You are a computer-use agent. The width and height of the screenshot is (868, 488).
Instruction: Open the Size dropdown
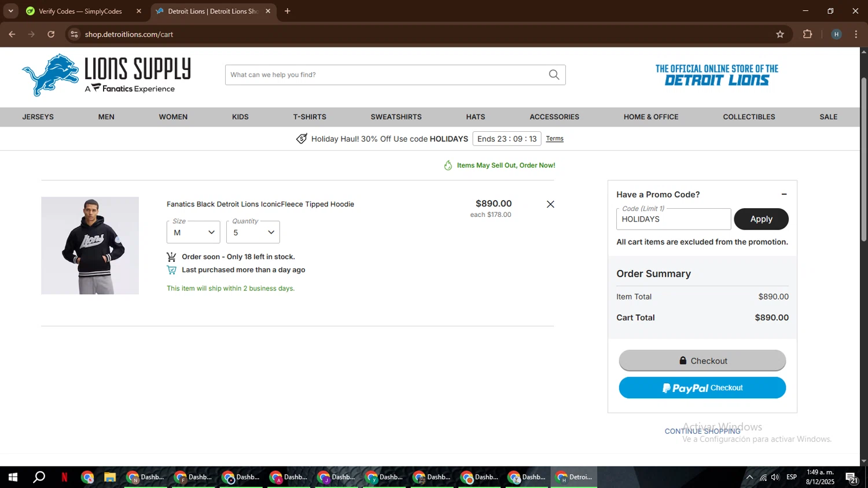pyautogui.click(x=193, y=232)
